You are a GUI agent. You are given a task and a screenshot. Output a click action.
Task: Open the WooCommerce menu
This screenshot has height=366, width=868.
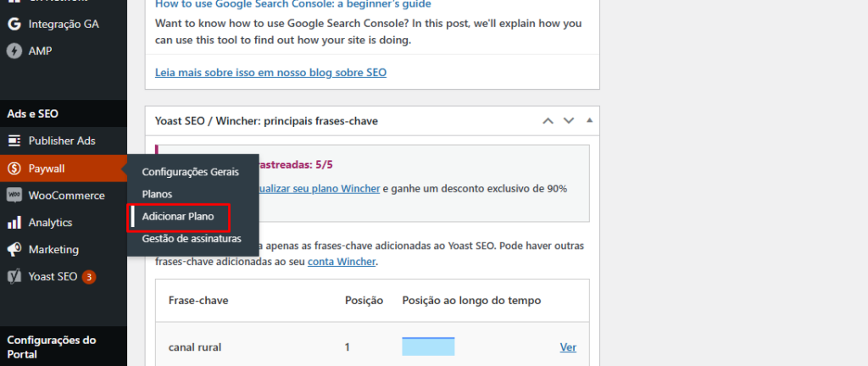tap(64, 195)
